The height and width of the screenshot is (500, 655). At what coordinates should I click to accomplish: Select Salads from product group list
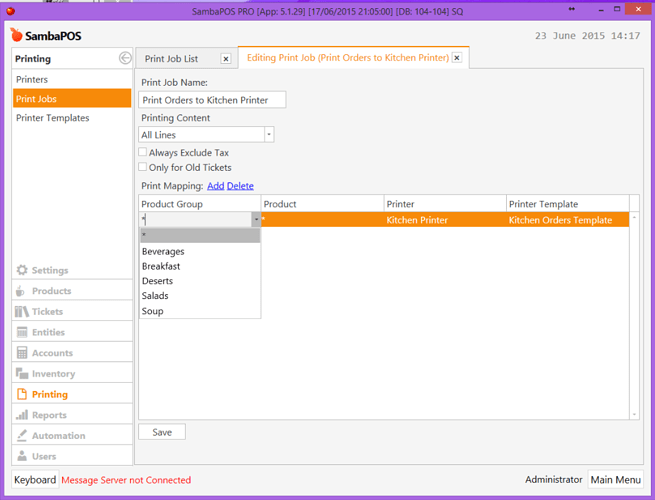point(200,296)
